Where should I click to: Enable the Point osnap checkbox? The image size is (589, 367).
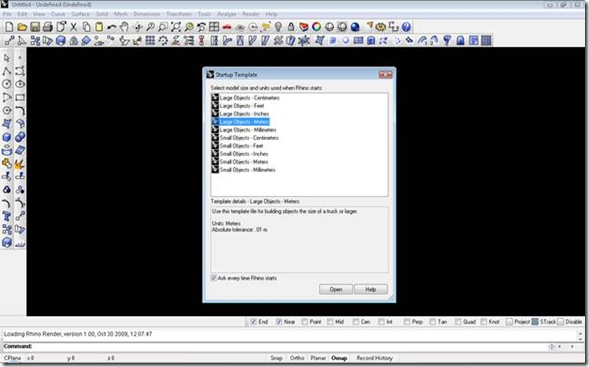(305, 322)
